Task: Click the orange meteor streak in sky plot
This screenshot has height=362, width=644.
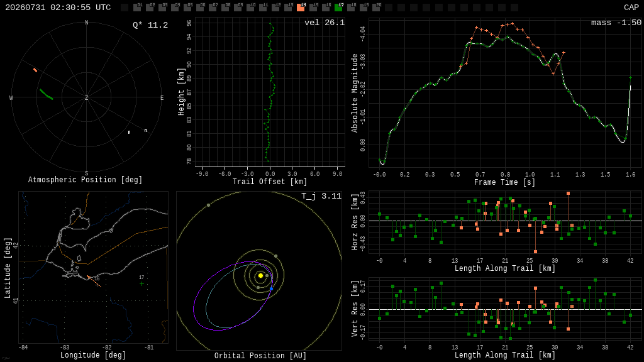Action: tap(35, 70)
